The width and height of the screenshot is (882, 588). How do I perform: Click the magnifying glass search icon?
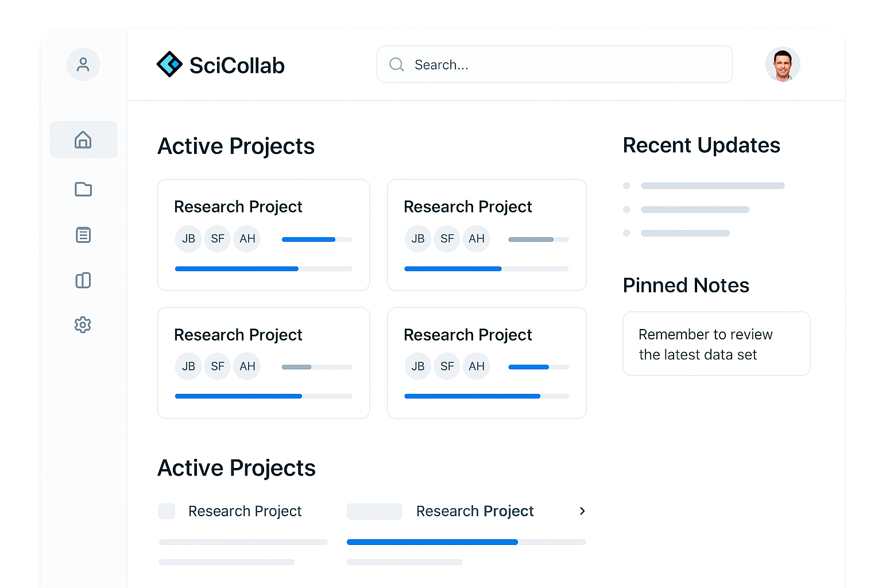pyautogui.click(x=396, y=64)
